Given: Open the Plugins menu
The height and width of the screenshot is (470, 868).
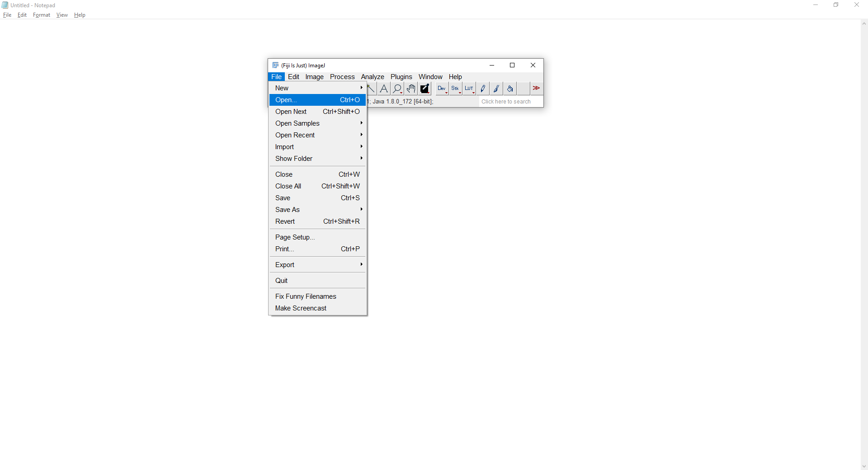Looking at the screenshot, I should [401, 77].
